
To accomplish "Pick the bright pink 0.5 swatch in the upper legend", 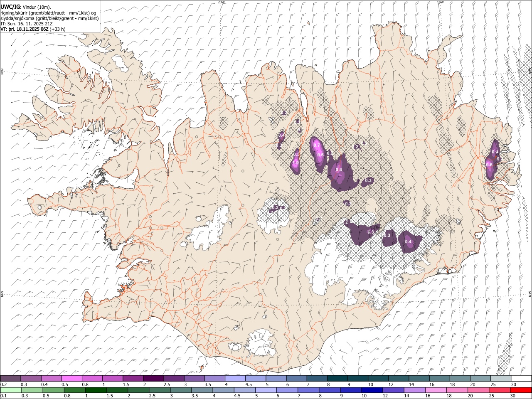I will click(71, 378).
